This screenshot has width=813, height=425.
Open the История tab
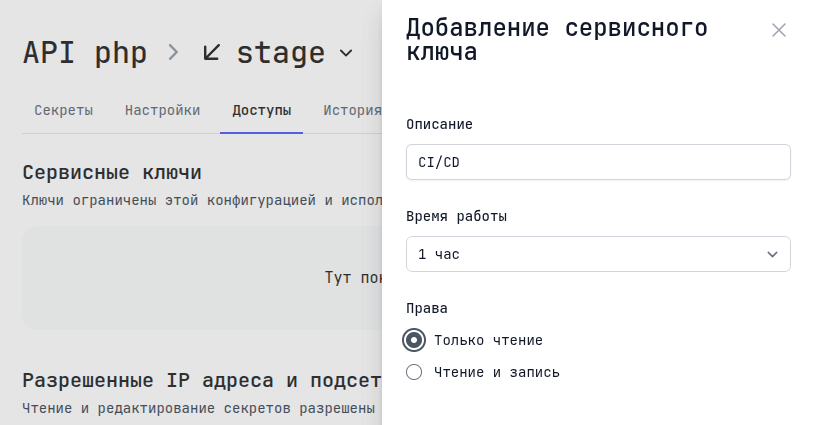pyautogui.click(x=352, y=110)
